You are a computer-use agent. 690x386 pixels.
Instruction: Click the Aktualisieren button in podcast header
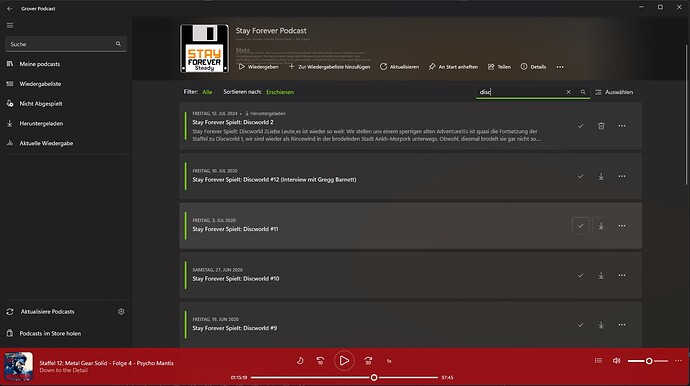click(399, 67)
